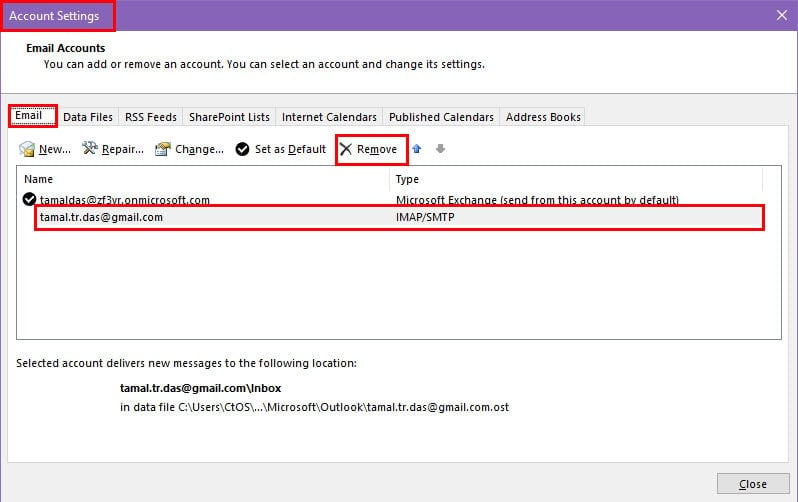Click the Set as Default label
Viewport: 798px width, 502px height.
coord(290,149)
